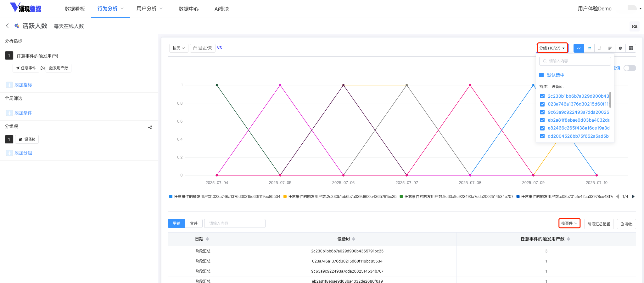
Task: Select the 合并 tab
Action: click(194, 223)
